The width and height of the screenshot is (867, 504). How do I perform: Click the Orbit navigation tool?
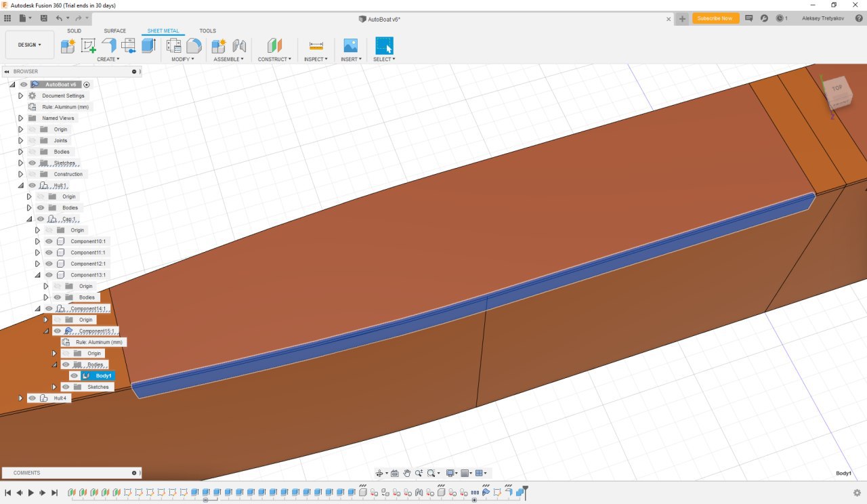pos(379,473)
